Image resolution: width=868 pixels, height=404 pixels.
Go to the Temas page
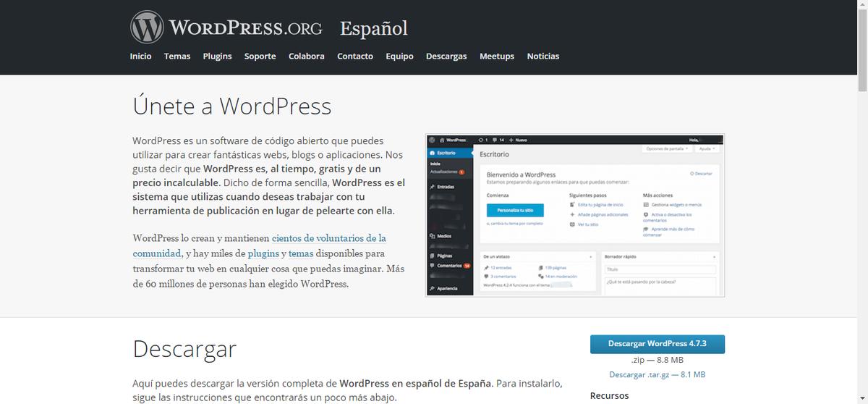(x=177, y=56)
